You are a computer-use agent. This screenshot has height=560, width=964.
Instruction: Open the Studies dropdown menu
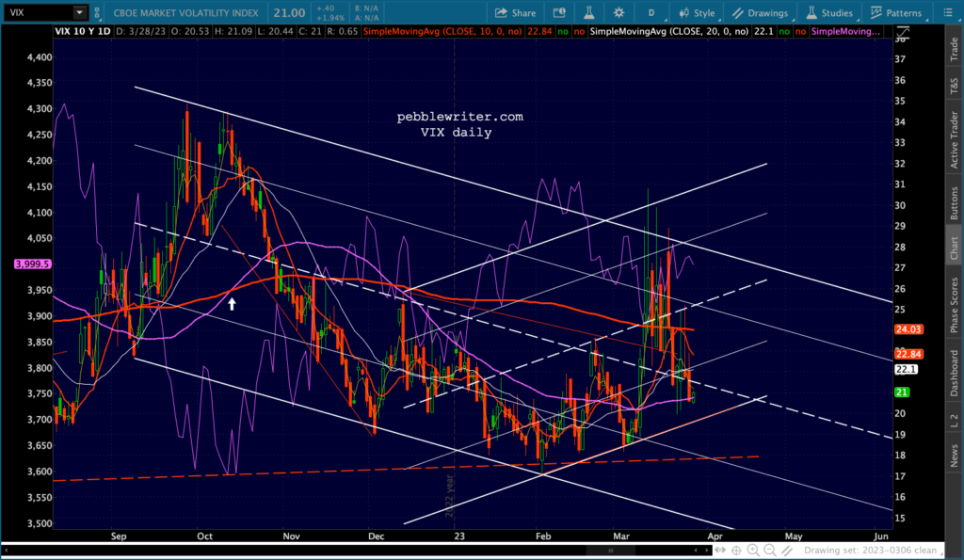coord(829,13)
